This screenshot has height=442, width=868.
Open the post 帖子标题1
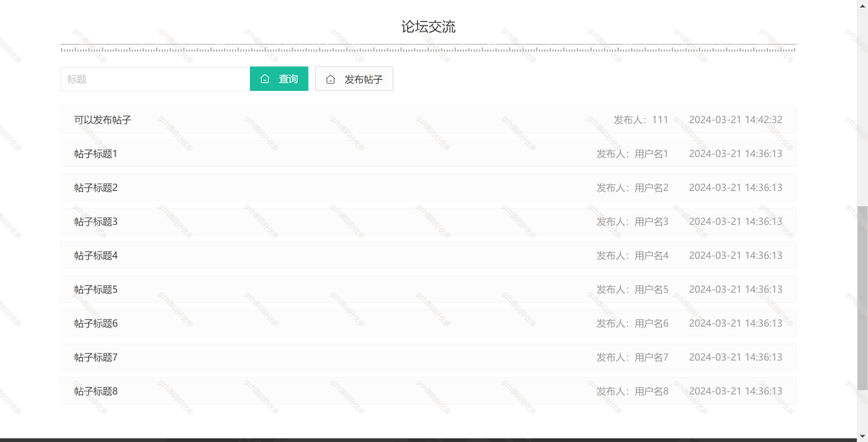click(428, 154)
